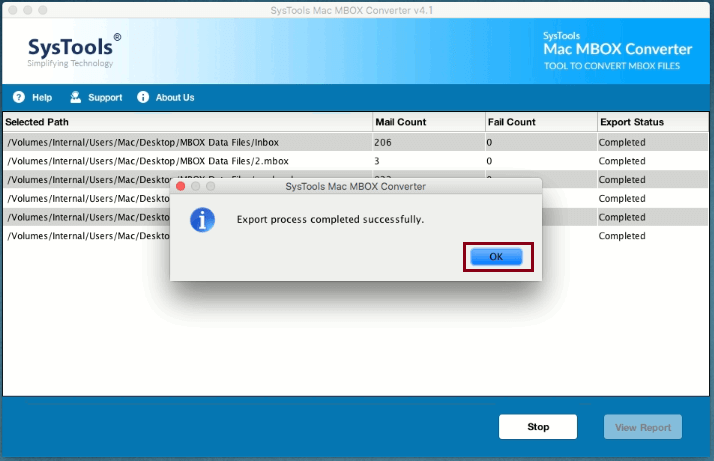Click the Help question mark icon

(x=18, y=98)
